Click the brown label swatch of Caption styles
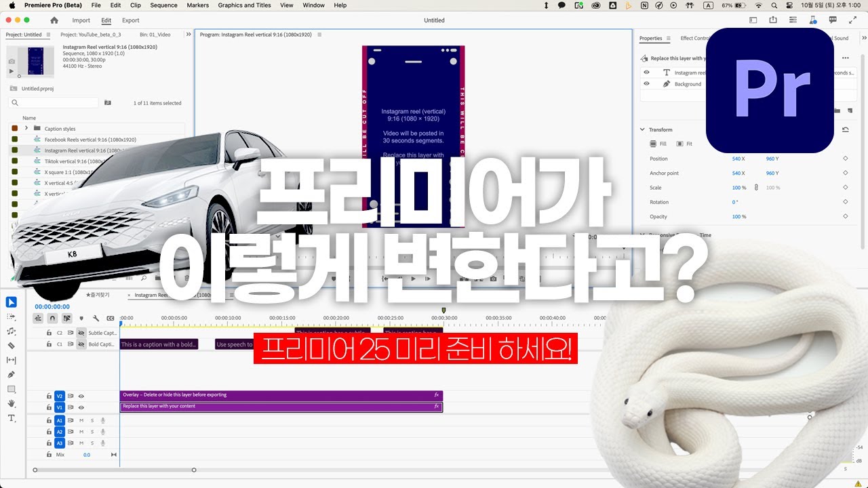Viewport: 868px width, 488px height. click(x=14, y=128)
